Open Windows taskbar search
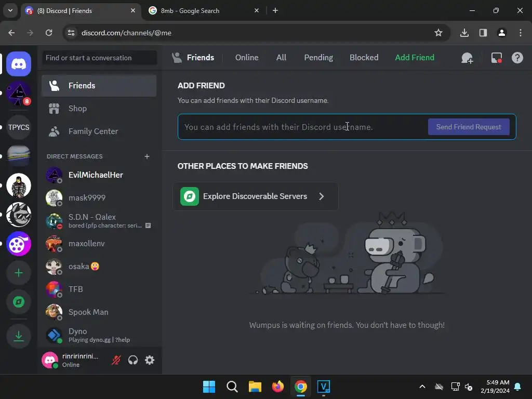The width and height of the screenshot is (532, 399). pyautogui.click(x=232, y=387)
